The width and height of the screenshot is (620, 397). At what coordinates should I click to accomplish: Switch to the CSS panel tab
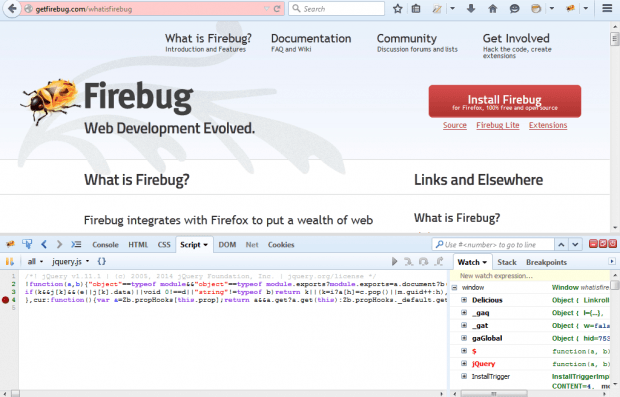(x=164, y=245)
